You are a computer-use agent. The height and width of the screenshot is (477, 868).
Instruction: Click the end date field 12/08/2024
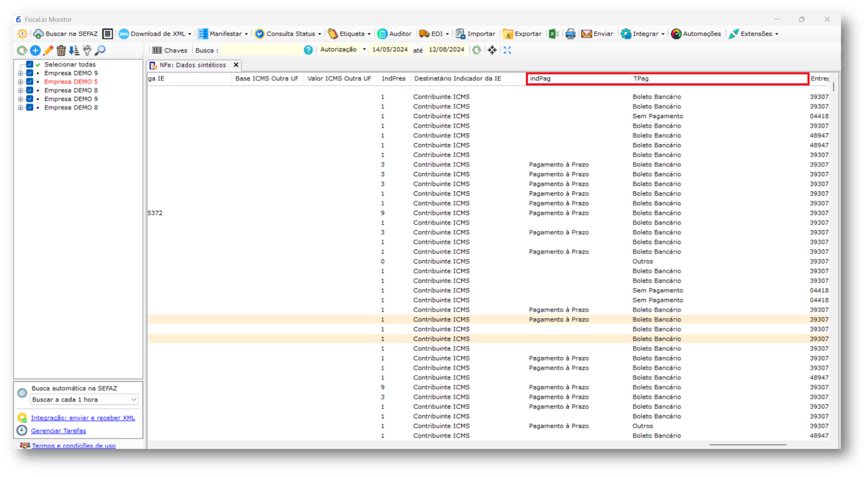point(446,49)
